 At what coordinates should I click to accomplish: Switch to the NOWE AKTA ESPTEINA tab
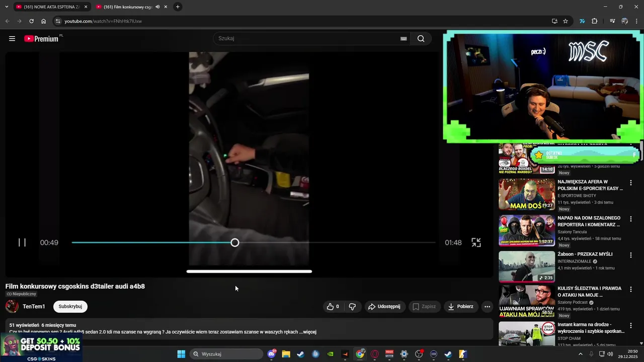coord(51,7)
